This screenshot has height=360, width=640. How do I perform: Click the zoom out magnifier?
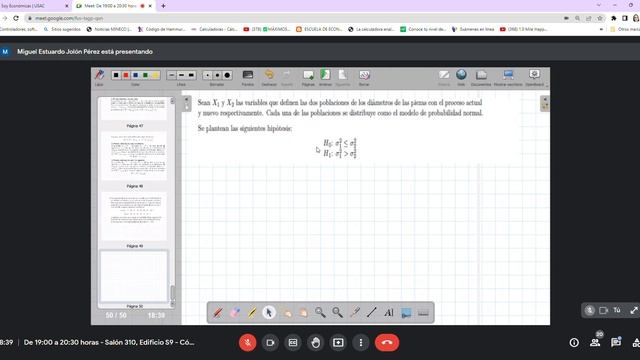pos(337,313)
